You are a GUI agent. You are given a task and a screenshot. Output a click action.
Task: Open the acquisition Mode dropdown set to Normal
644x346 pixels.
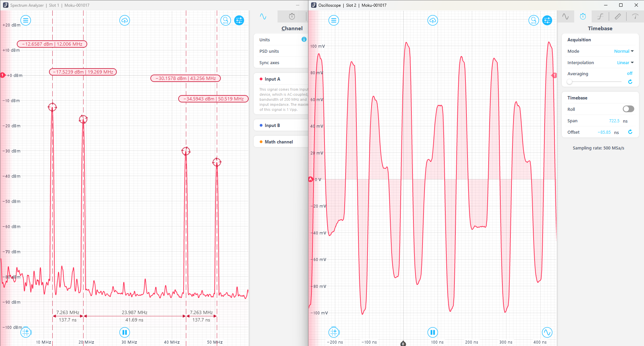pos(624,51)
